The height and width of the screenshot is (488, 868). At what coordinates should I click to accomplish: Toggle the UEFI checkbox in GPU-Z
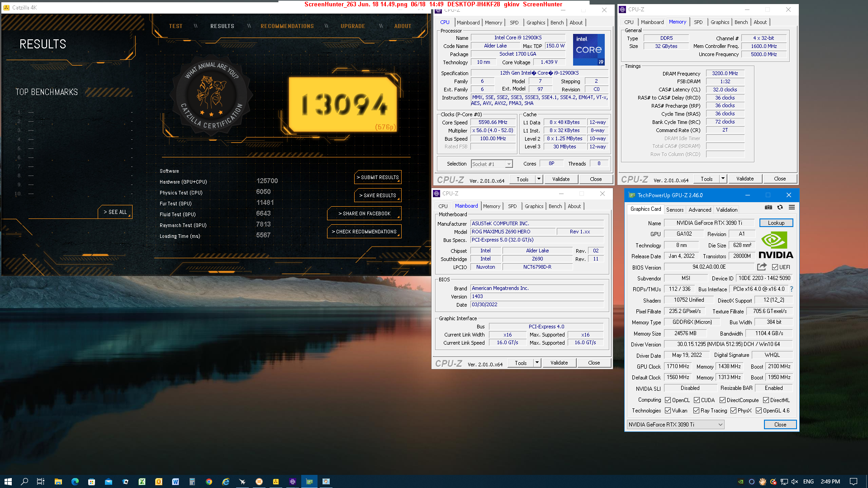tap(775, 267)
